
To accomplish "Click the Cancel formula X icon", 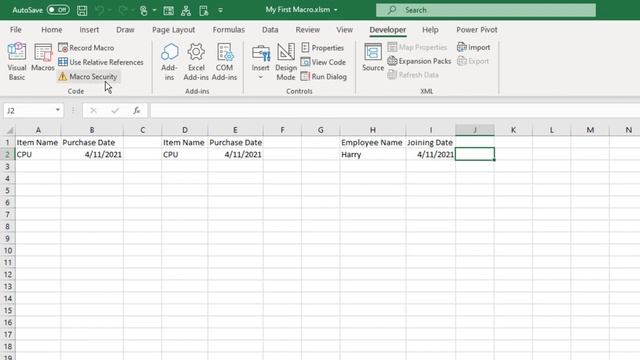I will click(x=93, y=111).
